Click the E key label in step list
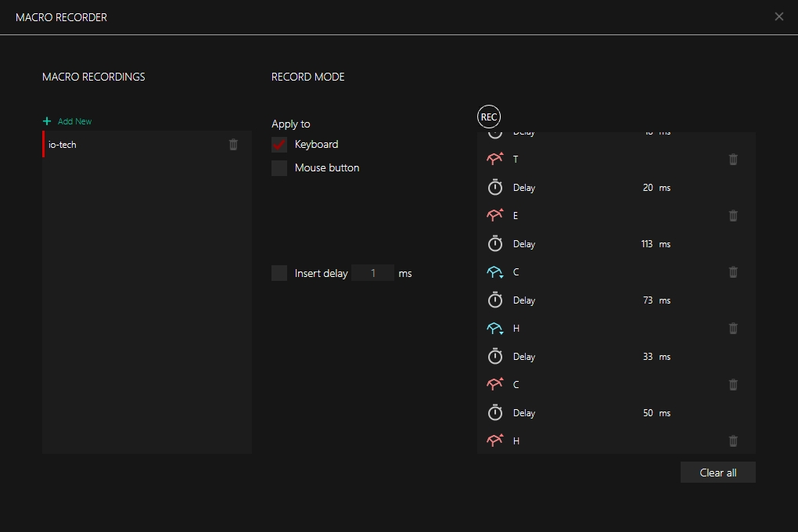The image size is (798, 532). click(x=516, y=216)
